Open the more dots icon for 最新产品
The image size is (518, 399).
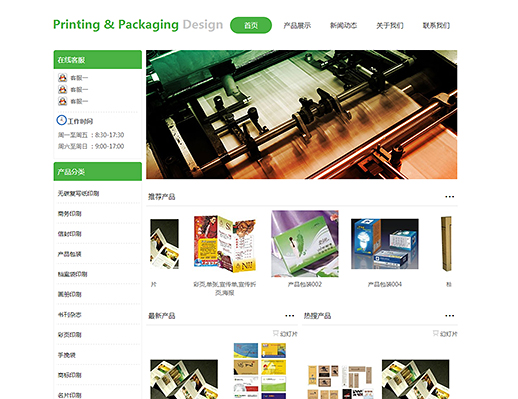tap(289, 316)
